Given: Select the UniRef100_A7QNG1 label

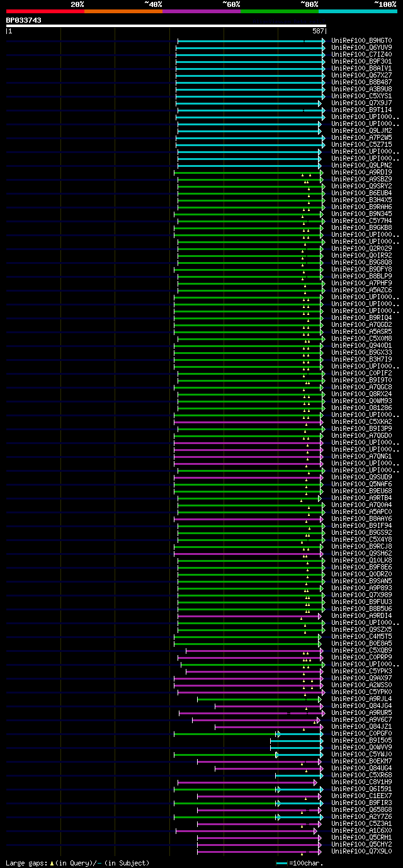Looking at the screenshot, I should (361, 456).
